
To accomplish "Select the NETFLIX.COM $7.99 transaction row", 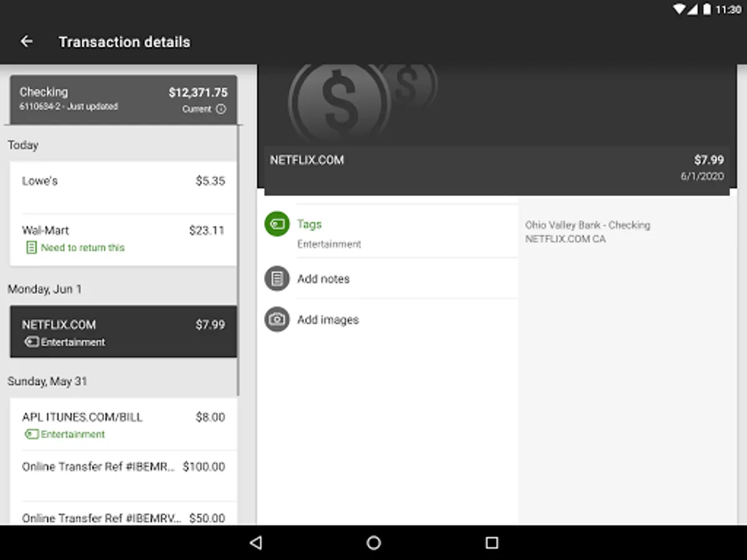I will pos(123,332).
